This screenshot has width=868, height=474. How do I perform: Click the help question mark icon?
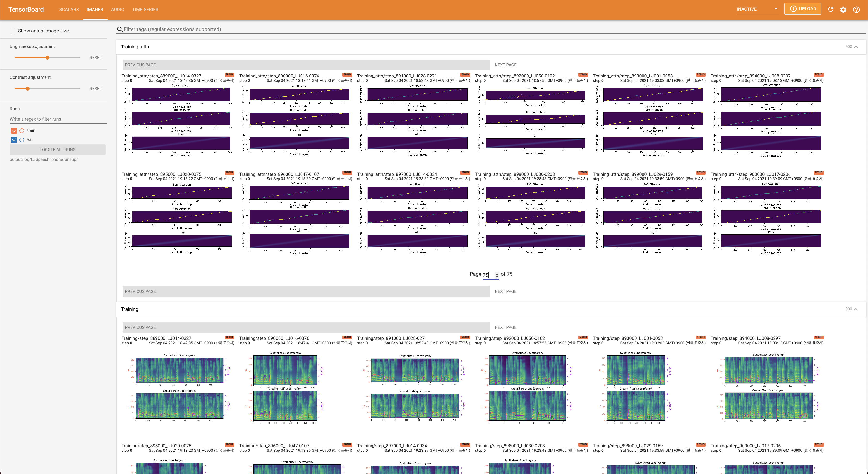(x=856, y=9)
